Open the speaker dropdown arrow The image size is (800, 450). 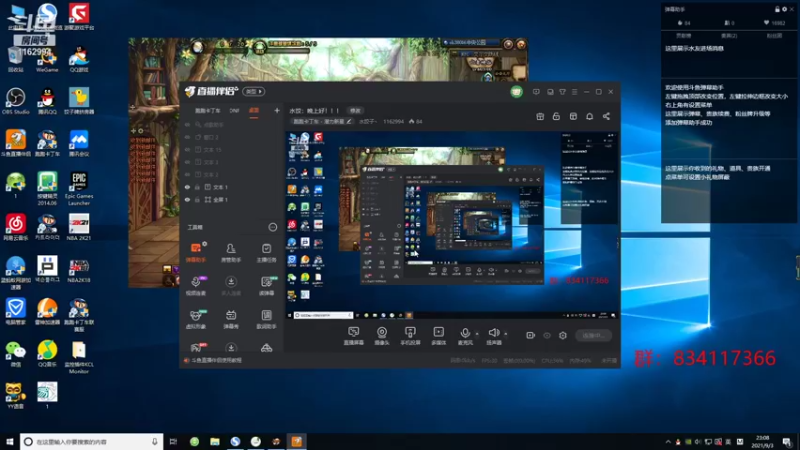pyautogui.click(x=506, y=334)
